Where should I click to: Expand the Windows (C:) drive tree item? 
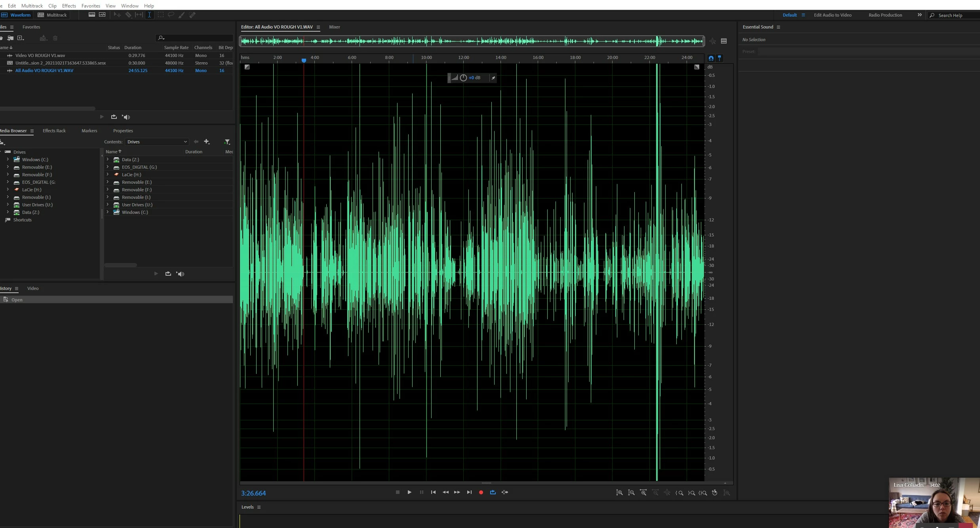point(8,159)
